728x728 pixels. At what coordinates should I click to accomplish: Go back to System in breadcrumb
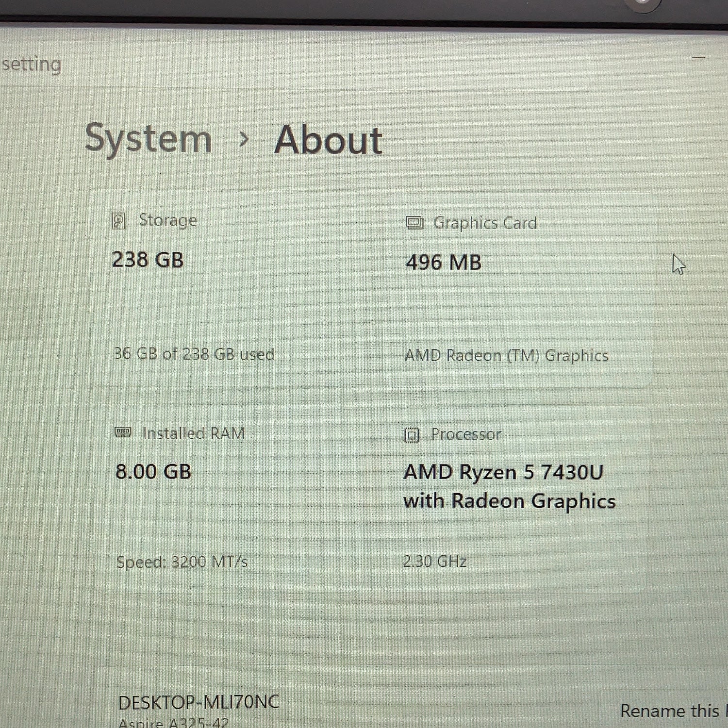click(x=149, y=139)
